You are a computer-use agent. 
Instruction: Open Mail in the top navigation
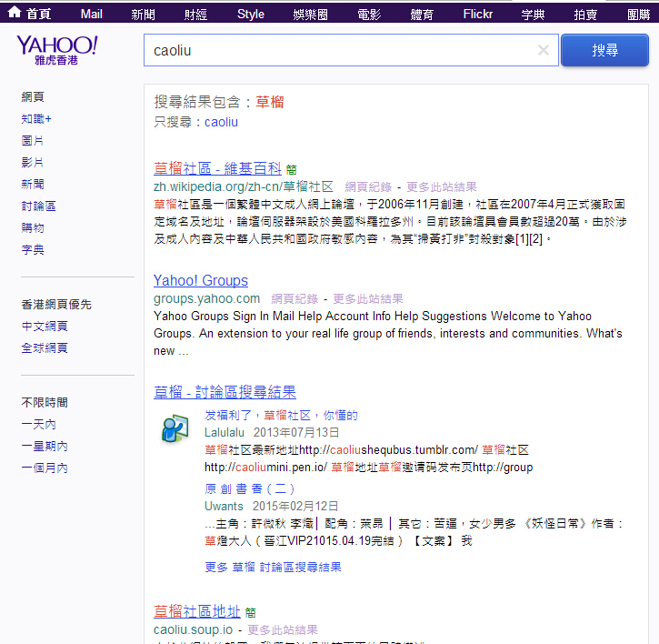coord(91,15)
